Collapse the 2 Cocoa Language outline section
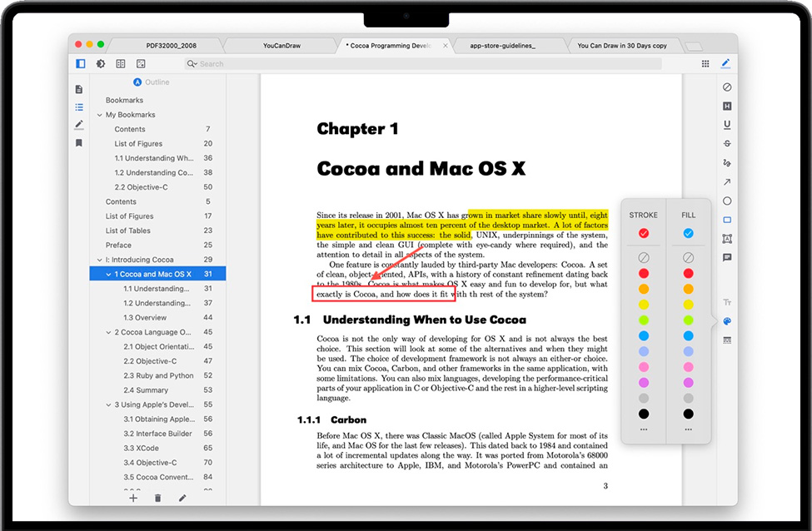Image resolution: width=812 pixels, height=531 pixels. 108,332
